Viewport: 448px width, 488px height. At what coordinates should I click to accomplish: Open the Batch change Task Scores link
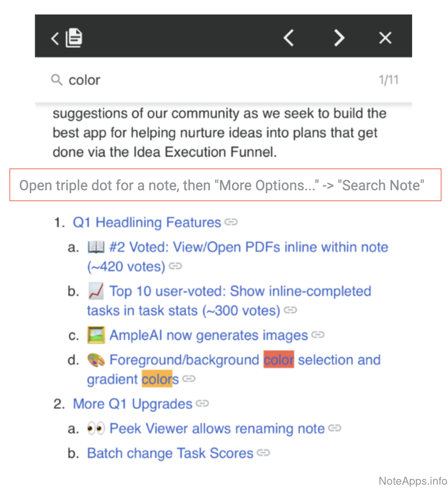click(170, 453)
